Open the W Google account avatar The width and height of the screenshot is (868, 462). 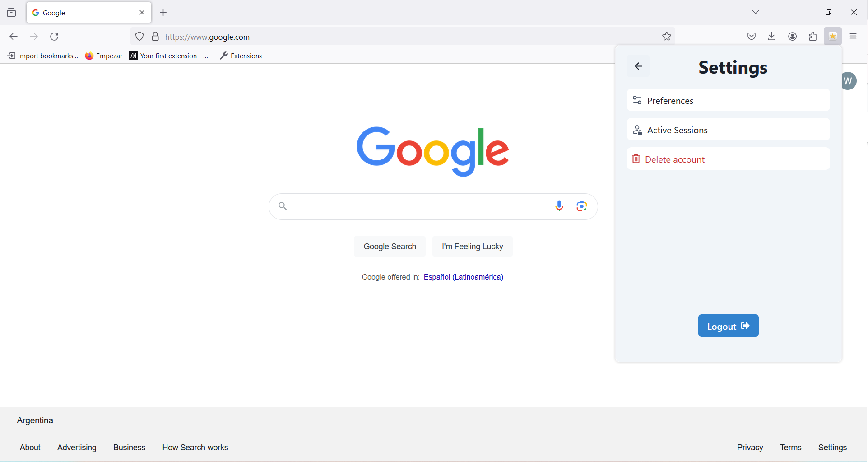click(849, 81)
